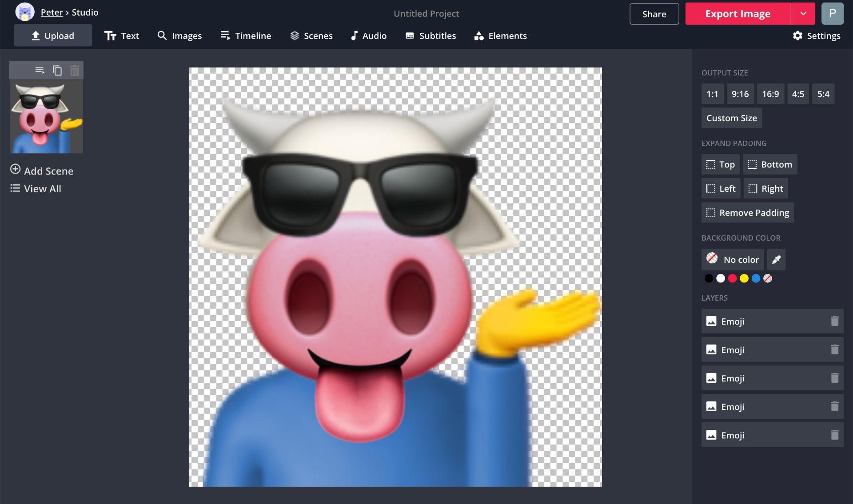Open the Audio panel
The height and width of the screenshot is (504, 853).
click(x=368, y=36)
